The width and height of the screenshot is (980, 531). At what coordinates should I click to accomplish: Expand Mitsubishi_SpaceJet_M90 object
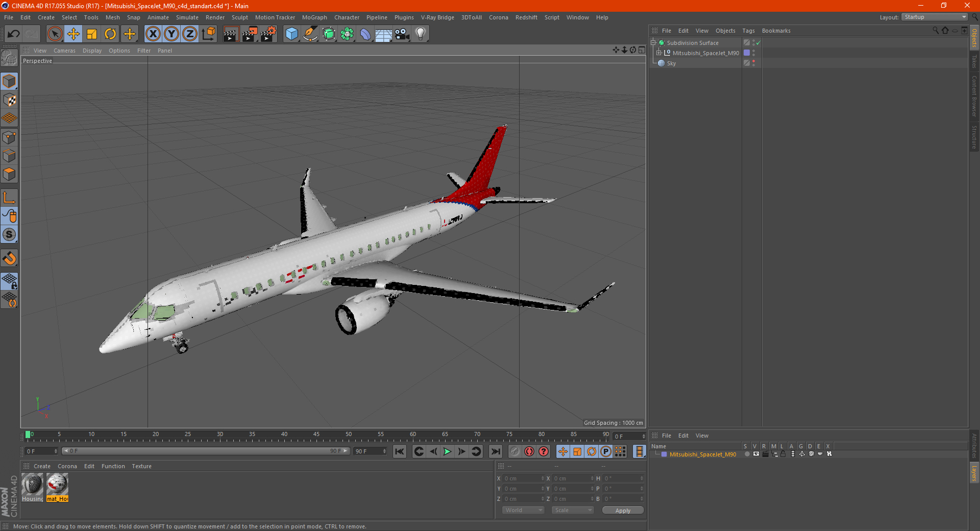point(658,53)
